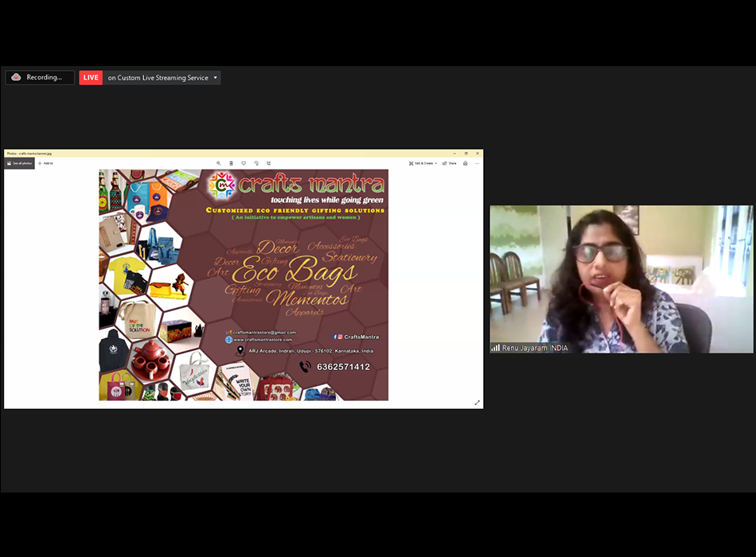Click the rotate icon in Photos toolbar
Viewport: 756px width, 557px height.
click(256, 163)
